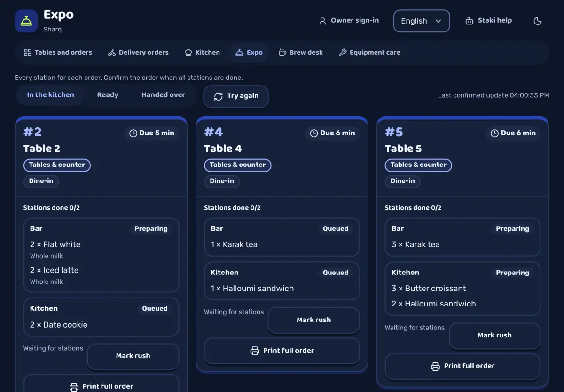Open the Brew desk tab

(301, 53)
